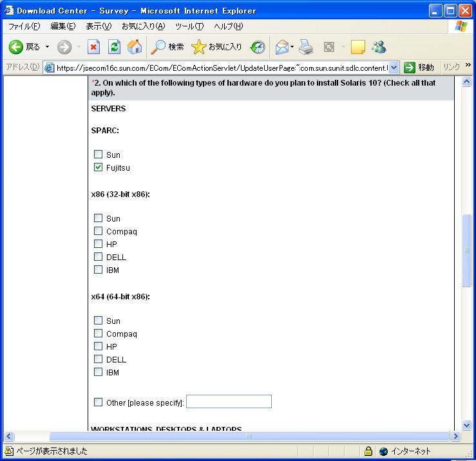This screenshot has width=476, height=461.
Task: Open the Forward button dropdown arrow
Action: click(x=79, y=47)
